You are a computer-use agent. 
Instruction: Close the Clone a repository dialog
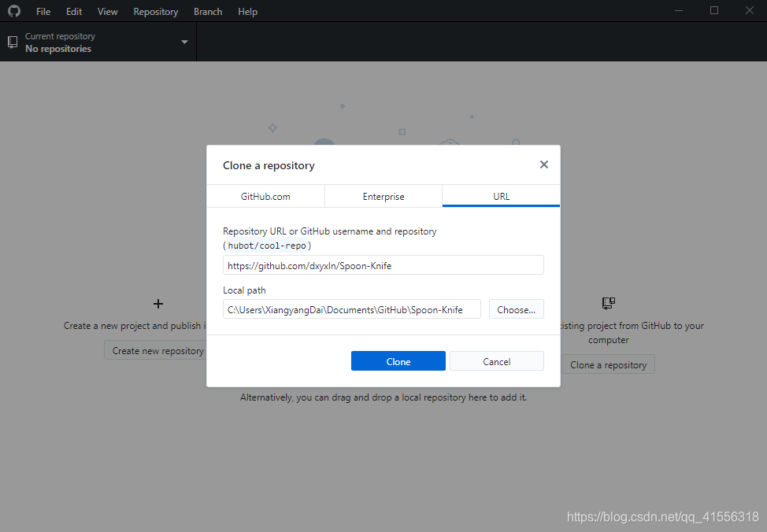point(544,164)
